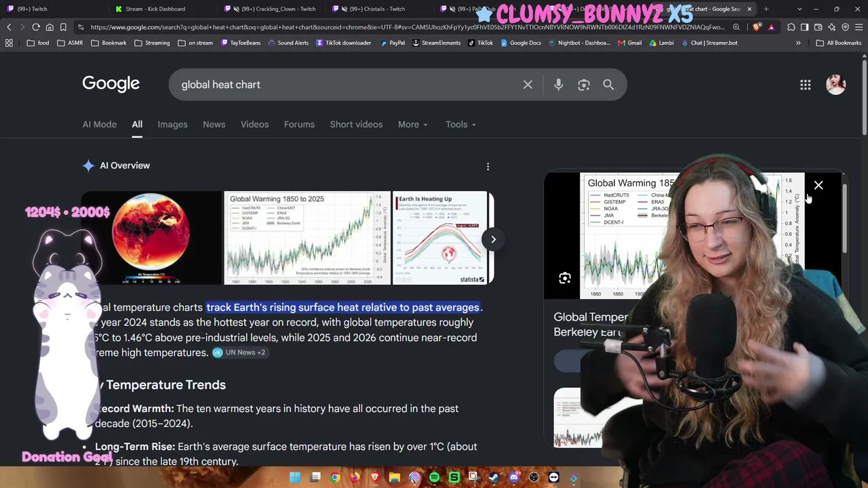The image size is (868, 488).
Task: Open OBS Studio from the taskbar
Action: click(x=534, y=478)
